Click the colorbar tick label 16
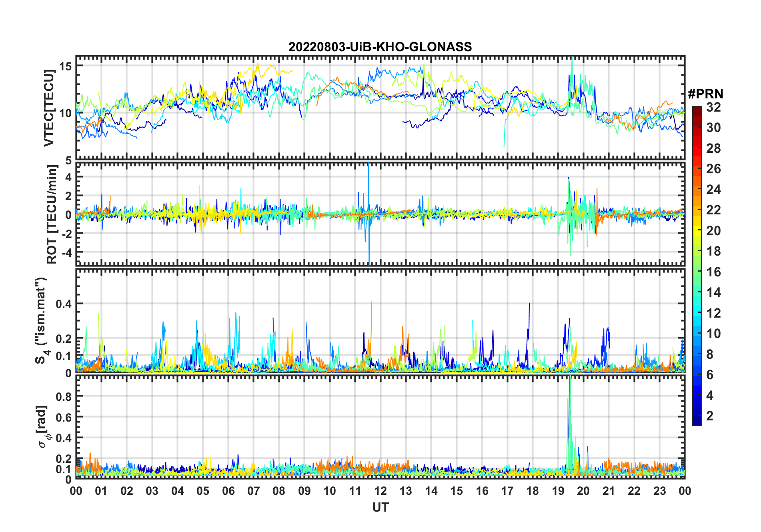Viewport: 761px width, 532px height. tap(713, 272)
